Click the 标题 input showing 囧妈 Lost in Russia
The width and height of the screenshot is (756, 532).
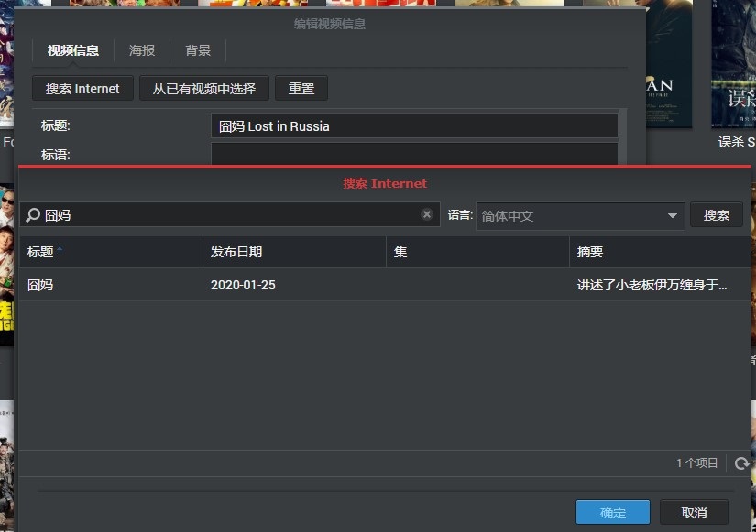(414, 125)
